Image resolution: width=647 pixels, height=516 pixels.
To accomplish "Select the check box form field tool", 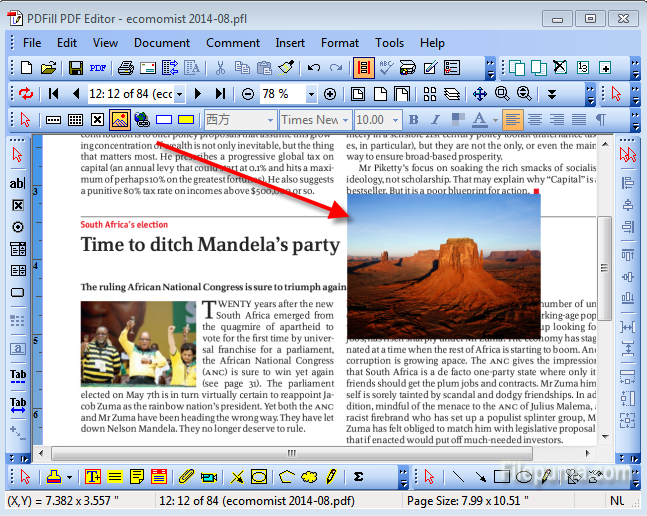I will 17,205.
